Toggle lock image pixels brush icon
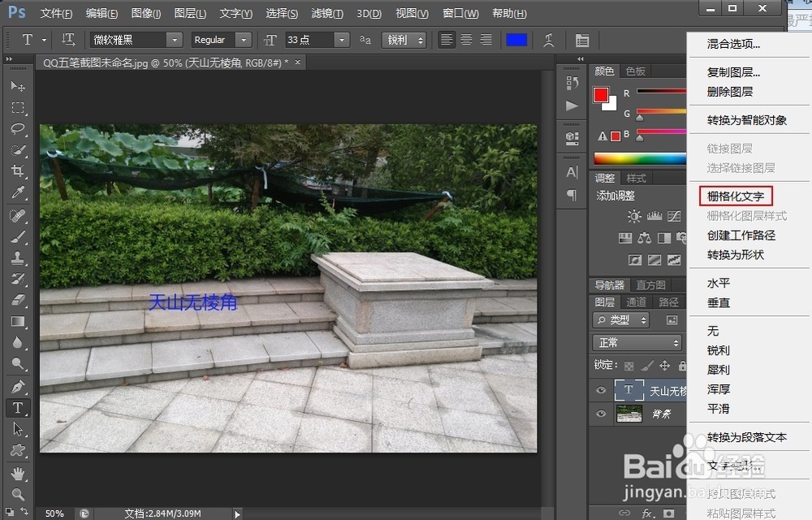The image size is (812, 520). tap(647, 366)
